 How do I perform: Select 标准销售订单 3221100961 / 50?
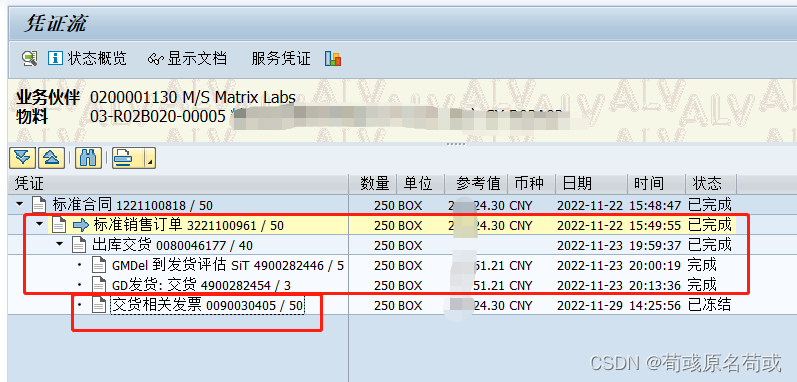[x=189, y=225]
